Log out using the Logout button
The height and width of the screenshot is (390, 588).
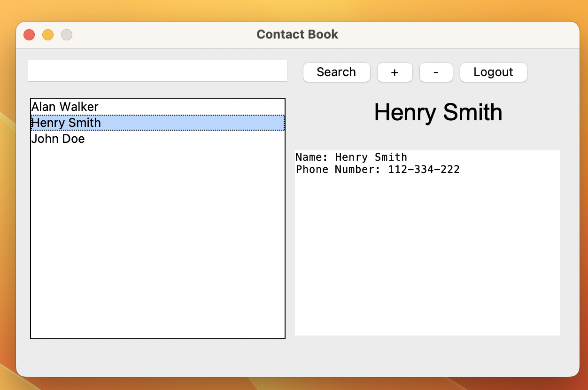[493, 72]
